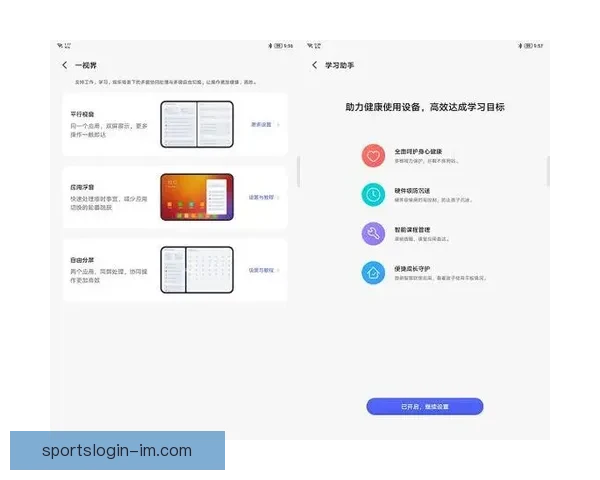Open the settings link of the 应用浮窗 card
The width and height of the screenshot is (600, 480).
tap(264, 197)
